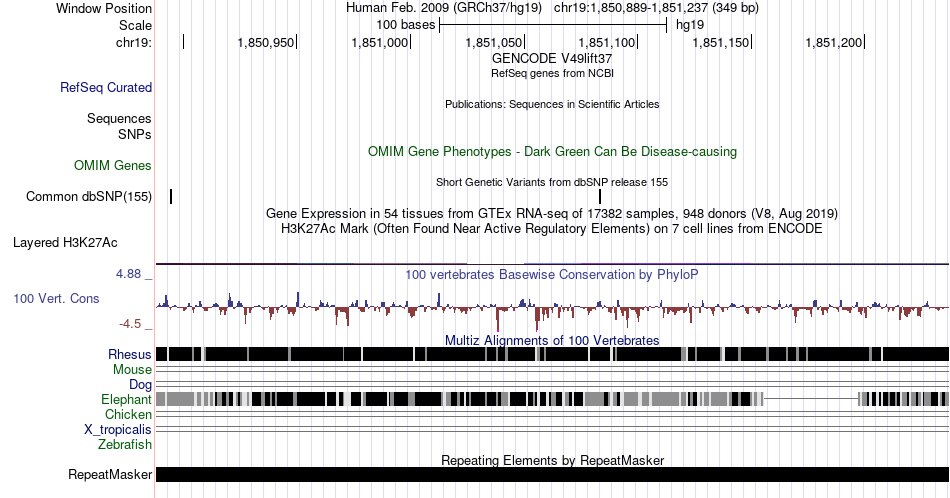Click the 1,851,150 ruler position
Image resolution: width=950 pixels, height=498 pixels.
tap(720, 42)
